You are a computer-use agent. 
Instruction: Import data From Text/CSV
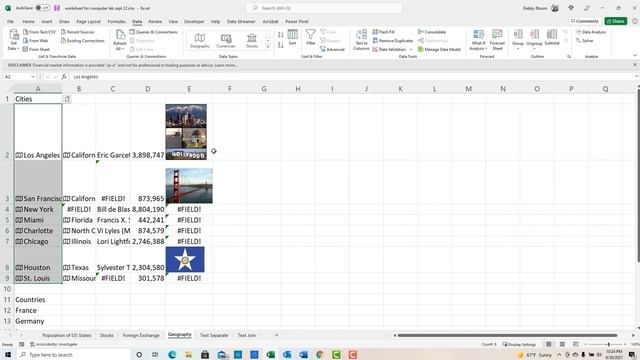coord(39,32)
